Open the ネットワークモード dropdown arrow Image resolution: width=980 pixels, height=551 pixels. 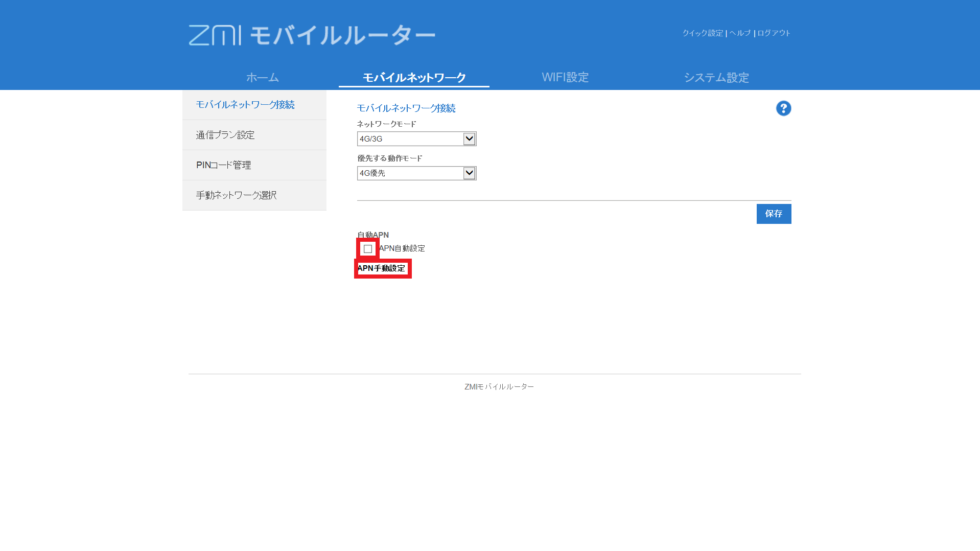[469, 139]
